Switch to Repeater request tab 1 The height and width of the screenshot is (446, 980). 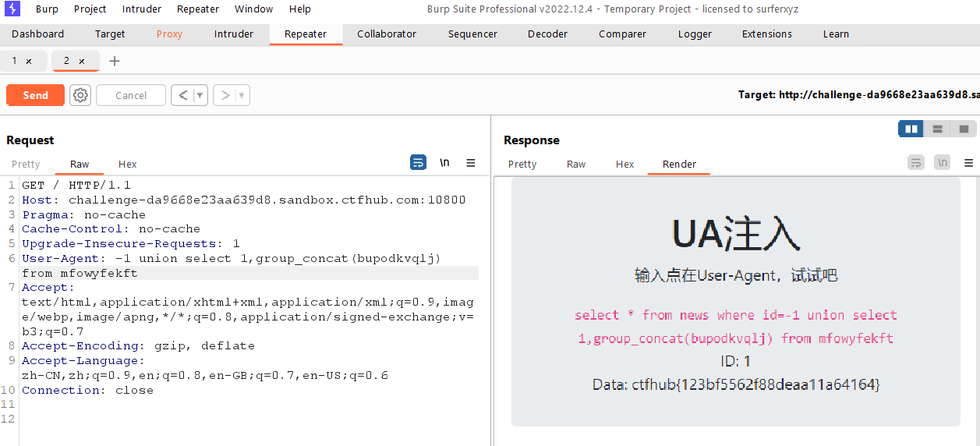(14, 61)
